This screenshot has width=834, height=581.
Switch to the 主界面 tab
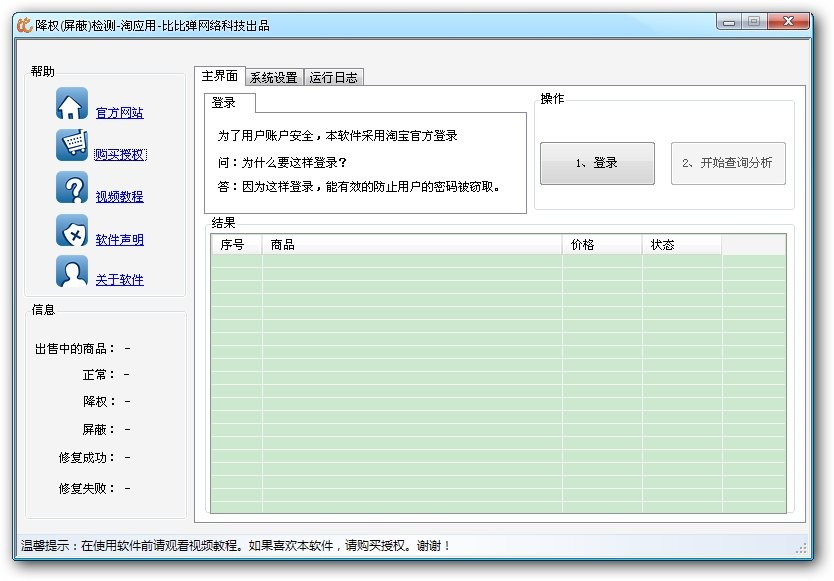coord(220,76)
